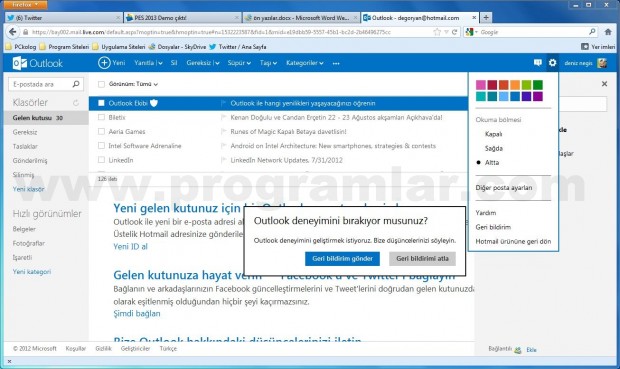Viewport: 620px width, 369px height.
Task: Open the new tab plus button
Action: click(486, 17)
